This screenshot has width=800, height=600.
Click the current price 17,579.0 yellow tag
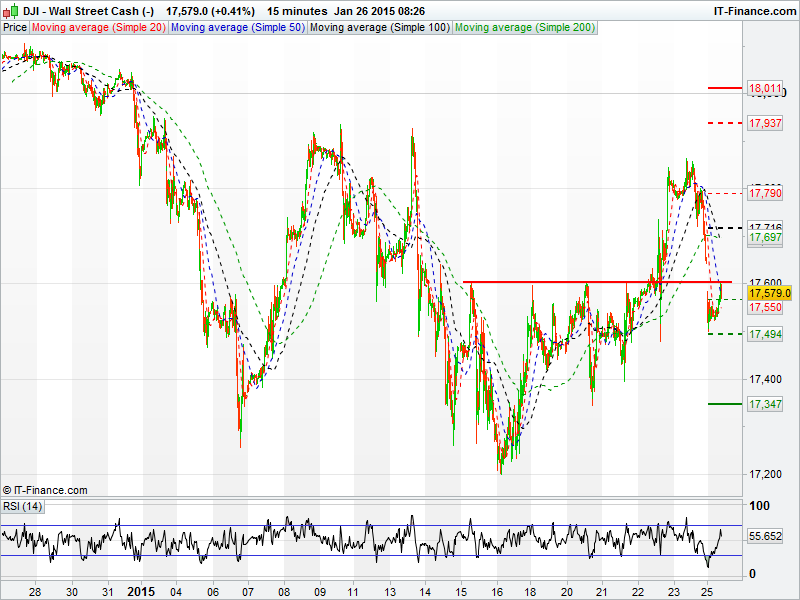770,294
